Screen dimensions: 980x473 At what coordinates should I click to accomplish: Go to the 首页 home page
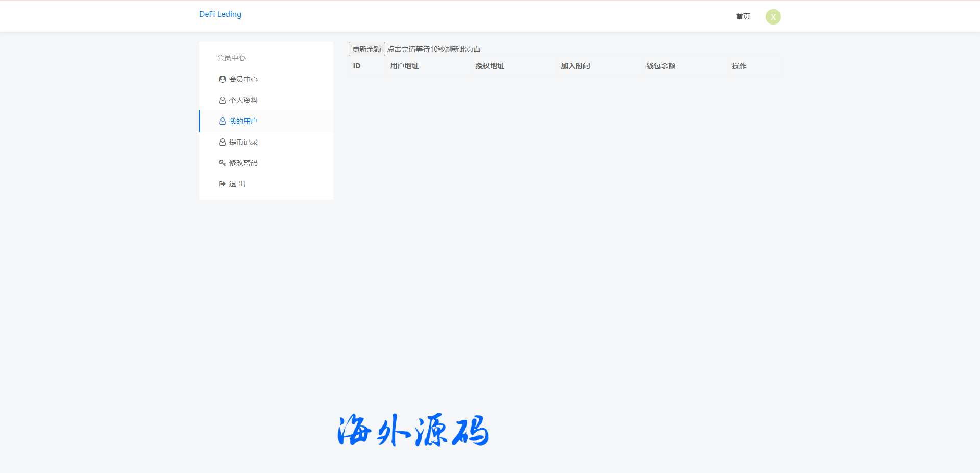coord(743,16)
